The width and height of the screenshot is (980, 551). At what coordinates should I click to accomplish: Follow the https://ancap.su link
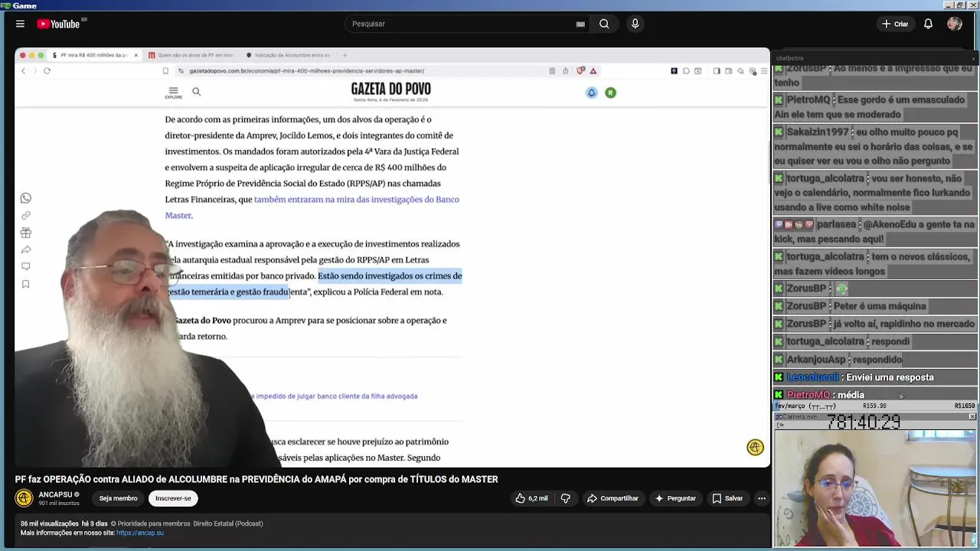click(x=140, y=533)
